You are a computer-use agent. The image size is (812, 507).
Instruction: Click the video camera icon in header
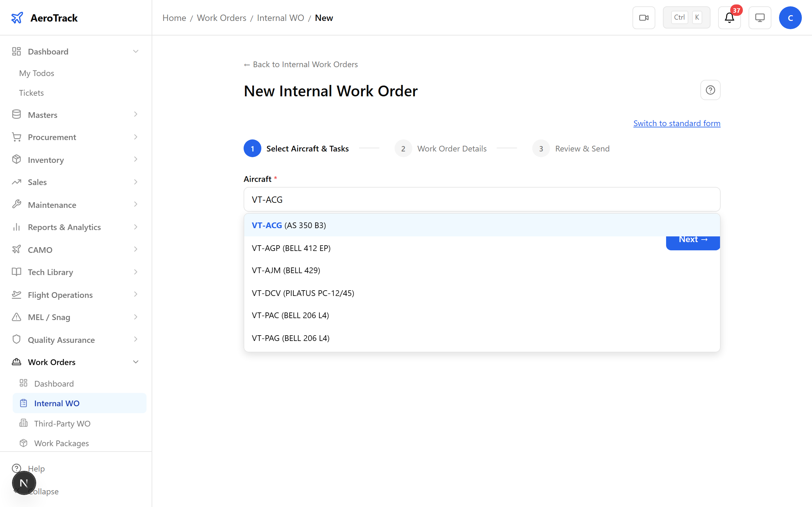click(x=644, y=18)
